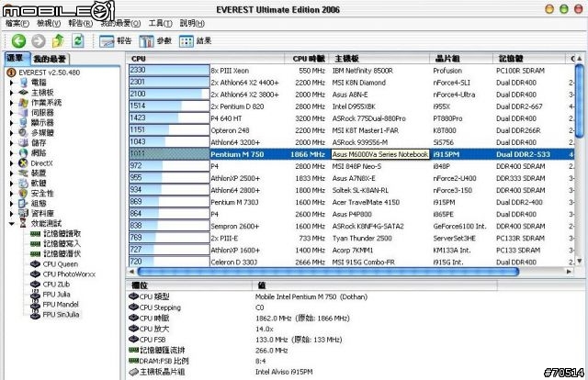Click the 軟體 software icon
Image resolution: width=588 pixels, height=380 pixels.
pos(23,184)
